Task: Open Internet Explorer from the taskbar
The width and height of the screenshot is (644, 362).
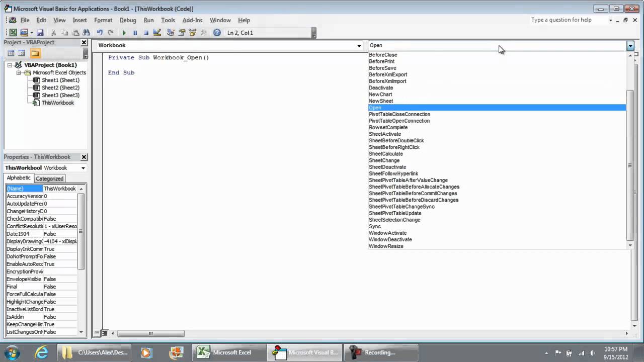Action: pos(41,352)
